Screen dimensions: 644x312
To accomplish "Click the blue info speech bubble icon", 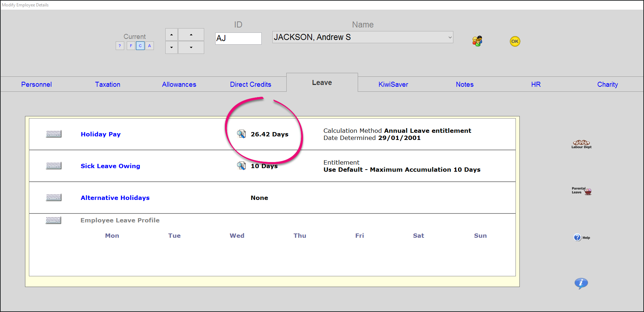I will click(581, 283).
